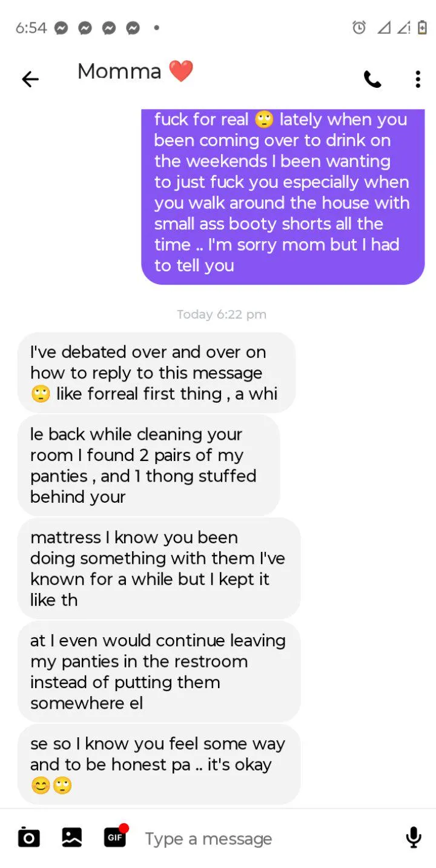436x868 pixels.
Task: Open the GIF picker button
Action: (x=115, y=837)
